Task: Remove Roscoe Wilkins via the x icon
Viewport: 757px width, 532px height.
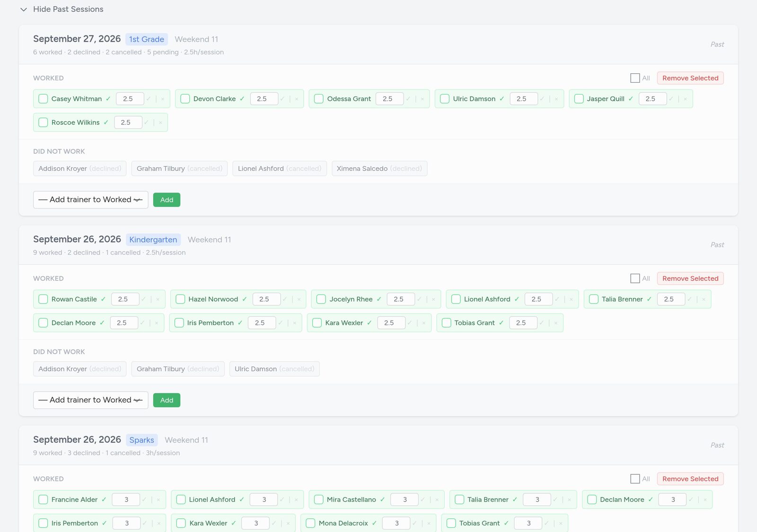Action: coord(160,122)
